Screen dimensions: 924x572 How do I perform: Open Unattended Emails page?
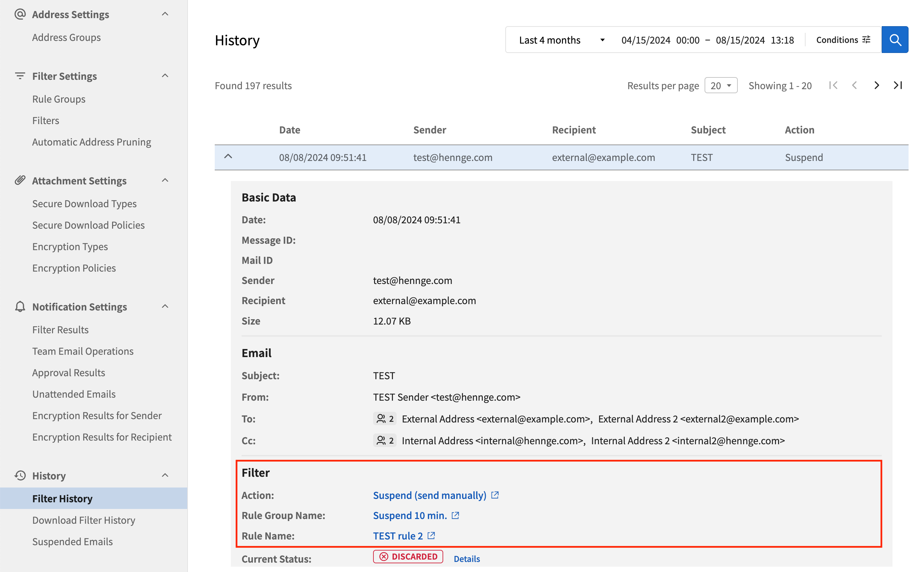click(x=74, y=394)
